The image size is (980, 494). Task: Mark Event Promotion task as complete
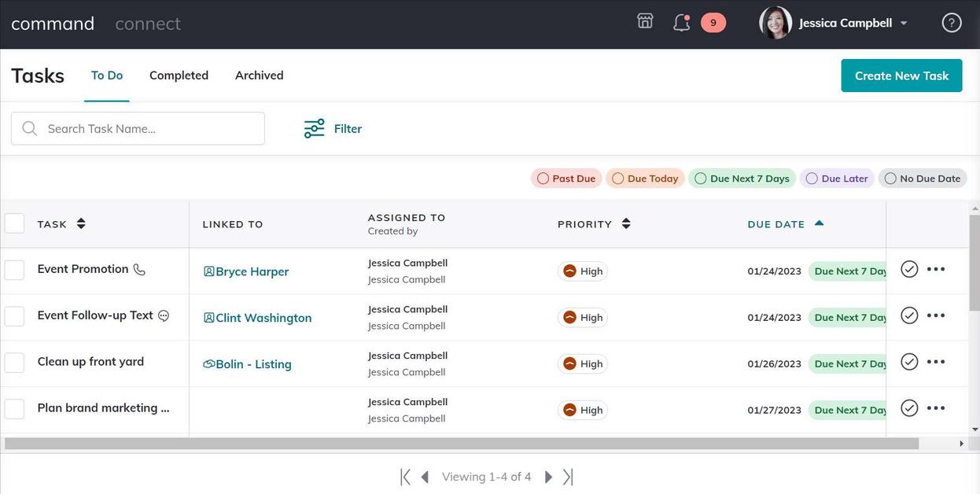pos(909,269)
